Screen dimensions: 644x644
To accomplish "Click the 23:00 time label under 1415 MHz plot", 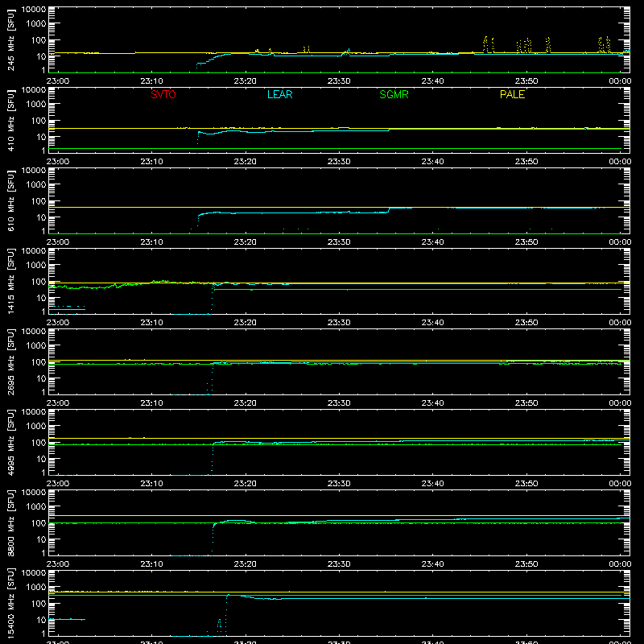I will tap(57, 323).
